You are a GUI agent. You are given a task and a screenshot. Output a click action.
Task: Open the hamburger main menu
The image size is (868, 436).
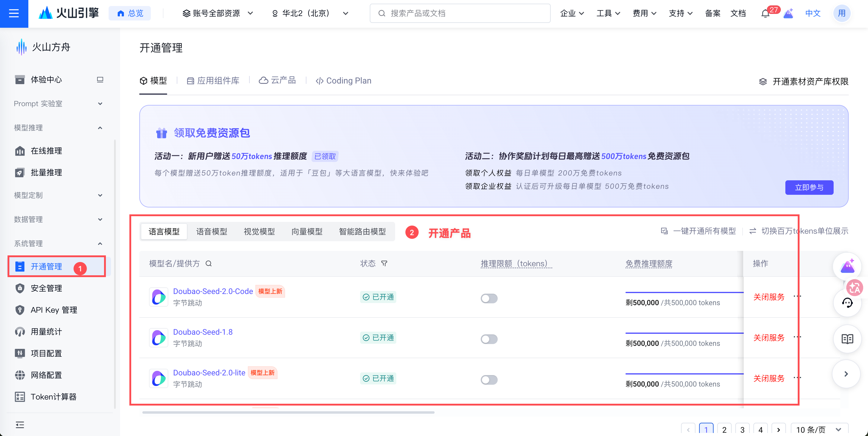(14, 14)
